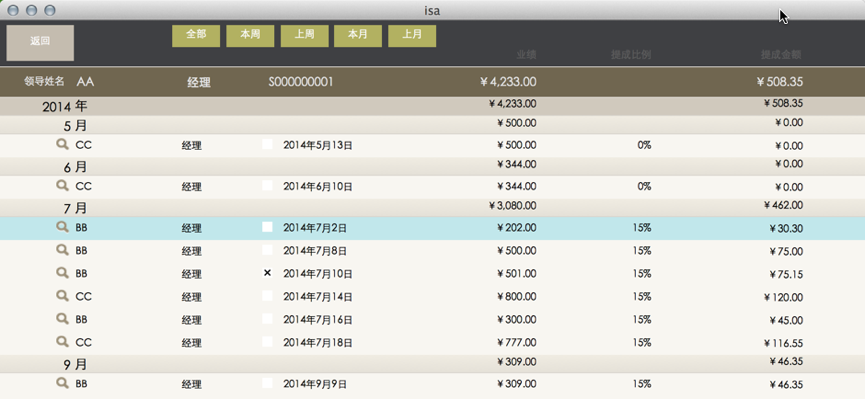Click the ID S000000001
The height and width of the screenshot is (399, 865).
click(x=301, y=82)
